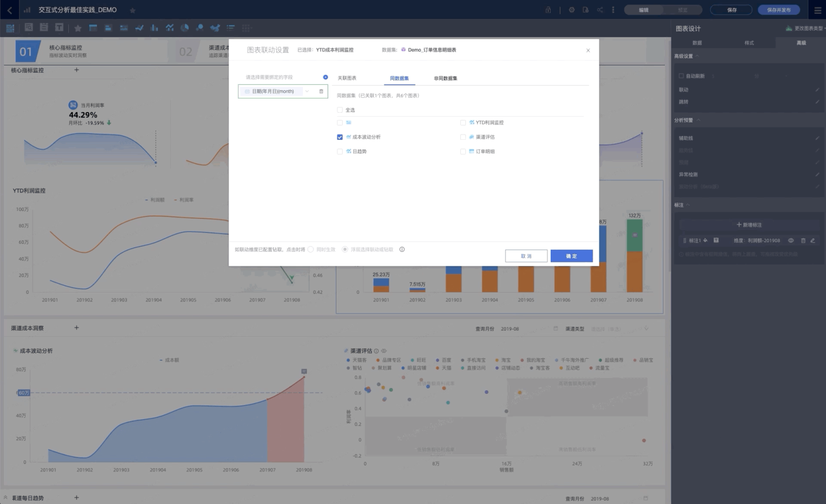This screenshot has width=826, height=504.
Task: Check the 订单明细 checkbox
Action: [463, 151]
